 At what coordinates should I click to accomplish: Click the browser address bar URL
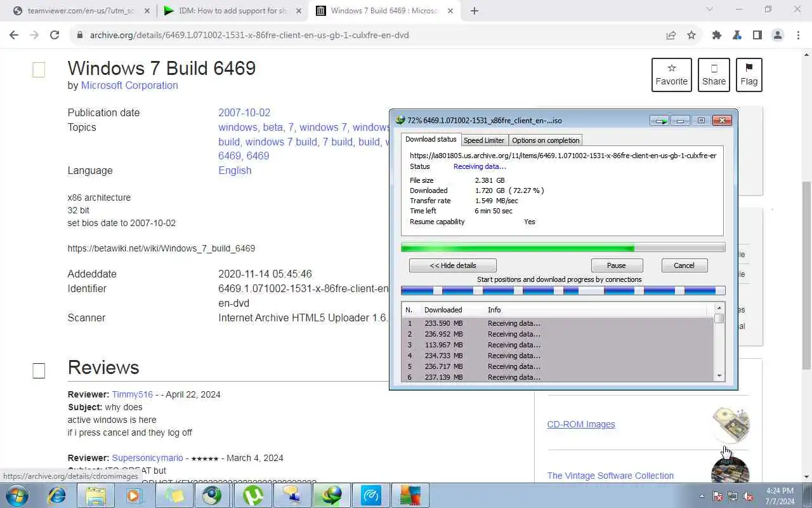249,35
